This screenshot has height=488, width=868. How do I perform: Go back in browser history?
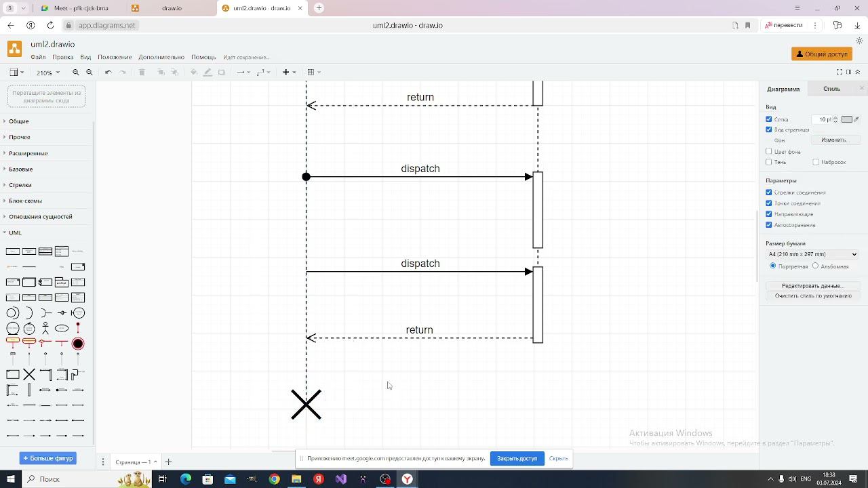click(x=11, y=25)
